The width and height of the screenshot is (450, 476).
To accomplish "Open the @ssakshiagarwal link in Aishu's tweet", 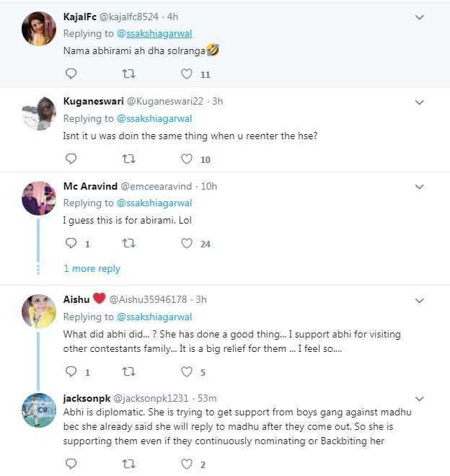I will [154, 317].
